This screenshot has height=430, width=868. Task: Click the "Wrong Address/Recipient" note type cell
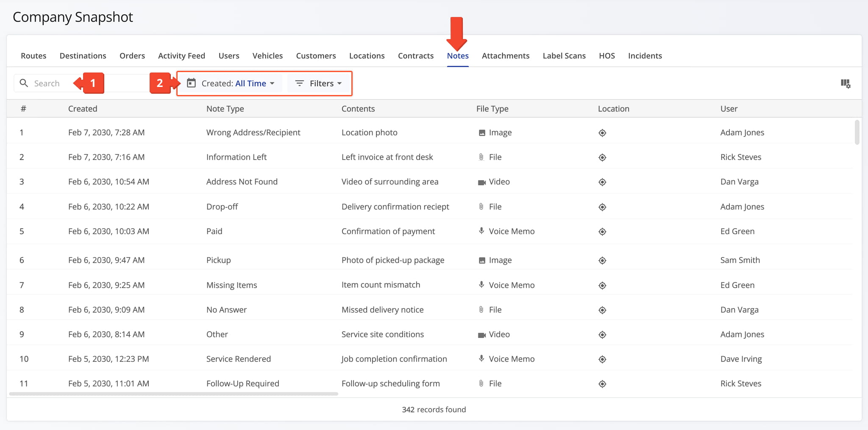(x=253, y=132)
